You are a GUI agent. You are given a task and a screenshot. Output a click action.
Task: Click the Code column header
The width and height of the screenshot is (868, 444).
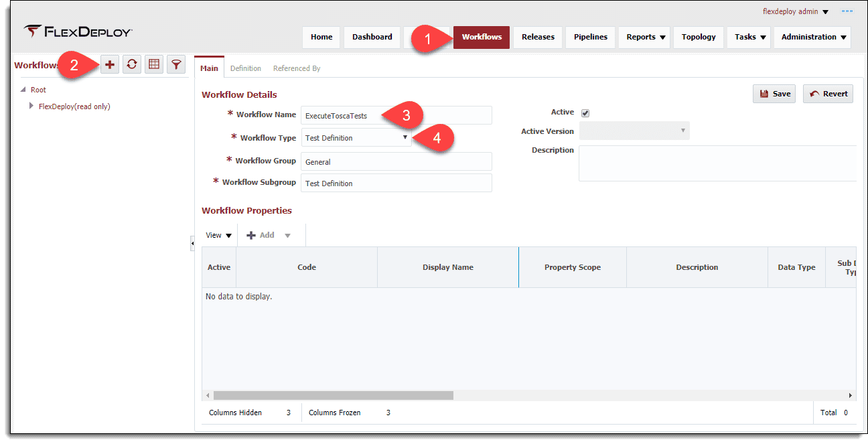[x=307, y=267]
